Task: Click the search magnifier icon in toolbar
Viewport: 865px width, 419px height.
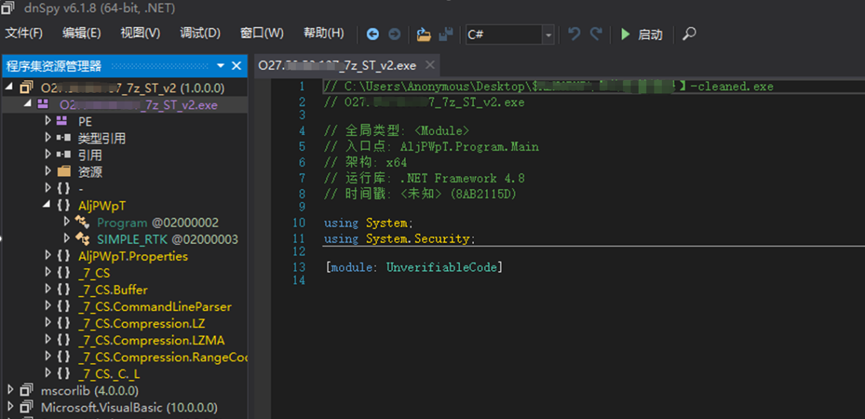Action: 688,34
